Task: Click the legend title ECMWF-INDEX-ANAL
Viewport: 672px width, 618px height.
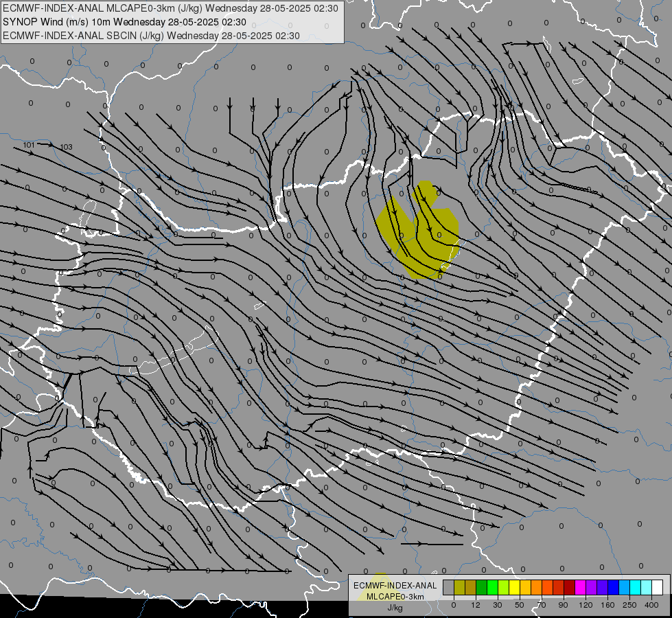Action: coord(395,586)
